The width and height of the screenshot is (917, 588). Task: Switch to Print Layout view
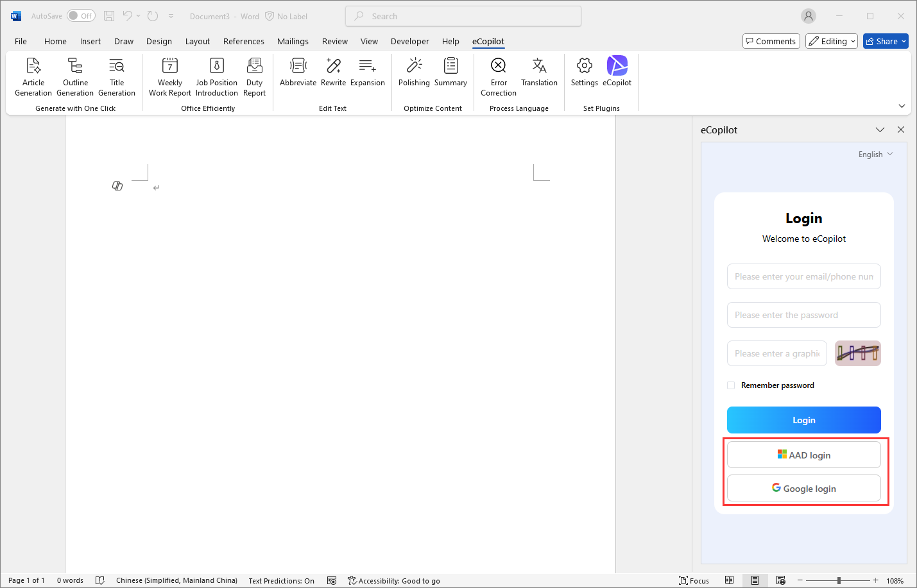(x=755, y=580)
